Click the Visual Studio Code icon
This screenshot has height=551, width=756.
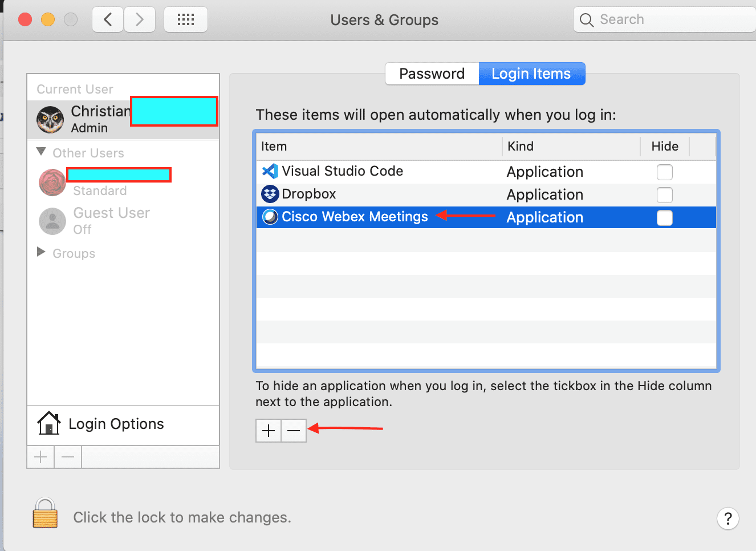point(270,171)
